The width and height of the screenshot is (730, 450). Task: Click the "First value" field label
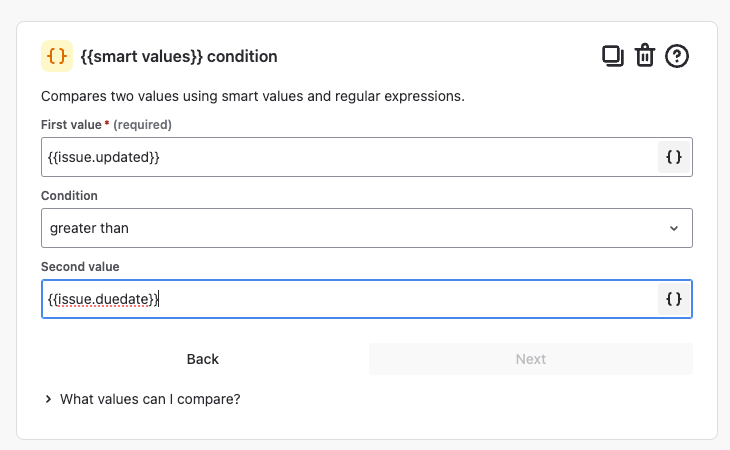tap(71, 125)
